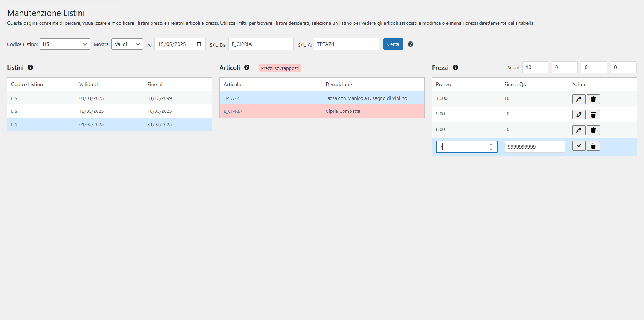The width and height of the screenshot is (644, 320).
Task: Click the Manutenzione Listini page title
Action: click(46, 13)
